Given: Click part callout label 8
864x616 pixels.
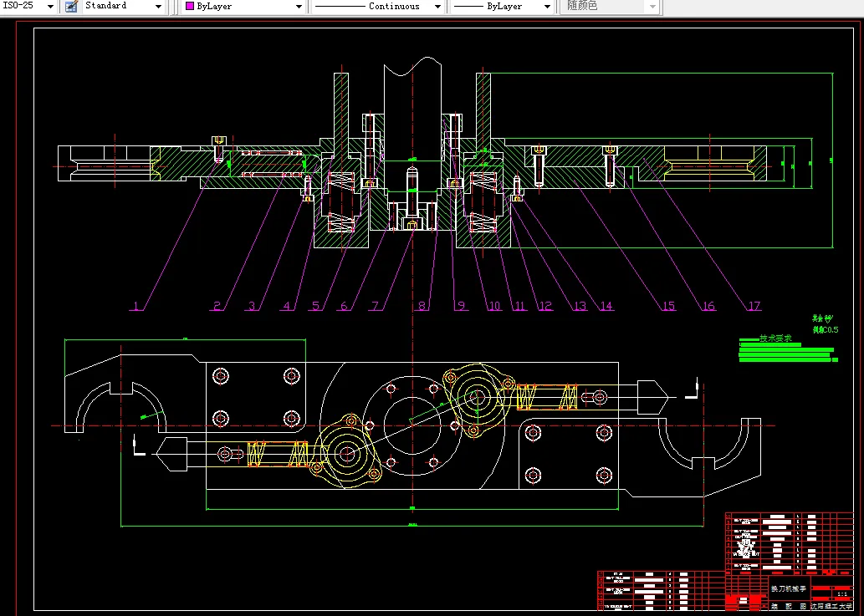Looking at the screenshot, I should click(x=422, y=306).
